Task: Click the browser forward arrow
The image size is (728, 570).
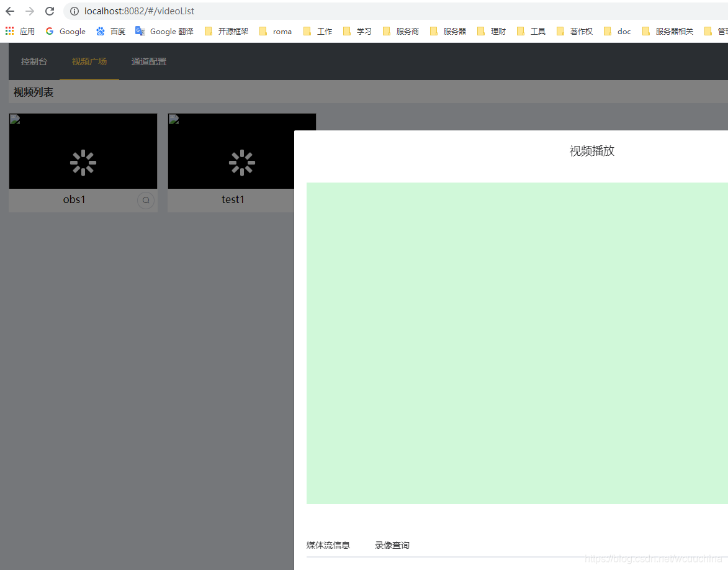Action: (x=29, y=11)
